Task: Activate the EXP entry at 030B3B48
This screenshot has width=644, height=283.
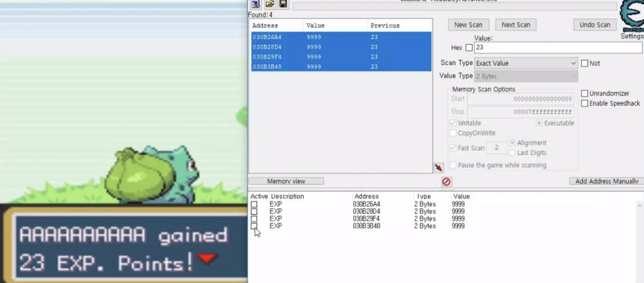Action: click(x=254, y=226)
